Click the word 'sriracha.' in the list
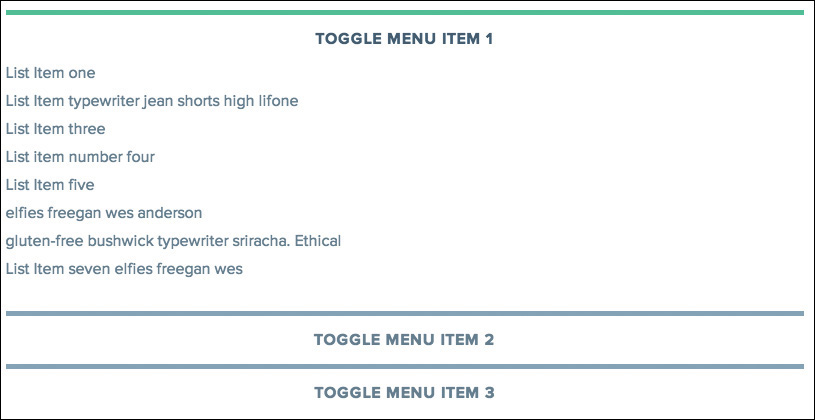This screenshot has height=420, width=815. point(257,241)
